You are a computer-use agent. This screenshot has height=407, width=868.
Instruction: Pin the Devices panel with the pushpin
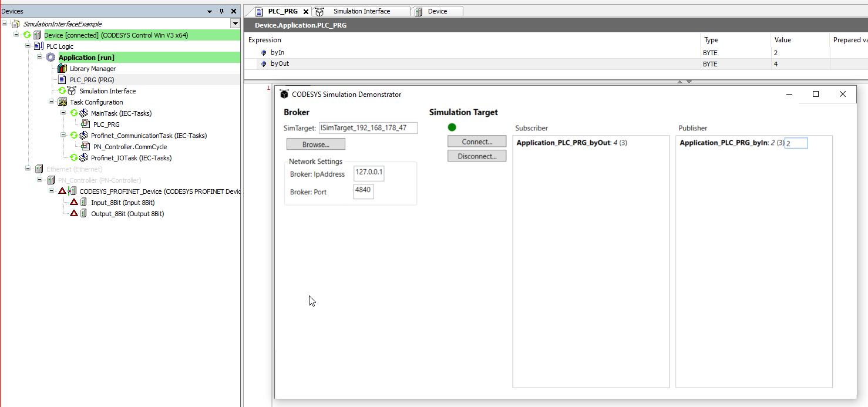221,11
